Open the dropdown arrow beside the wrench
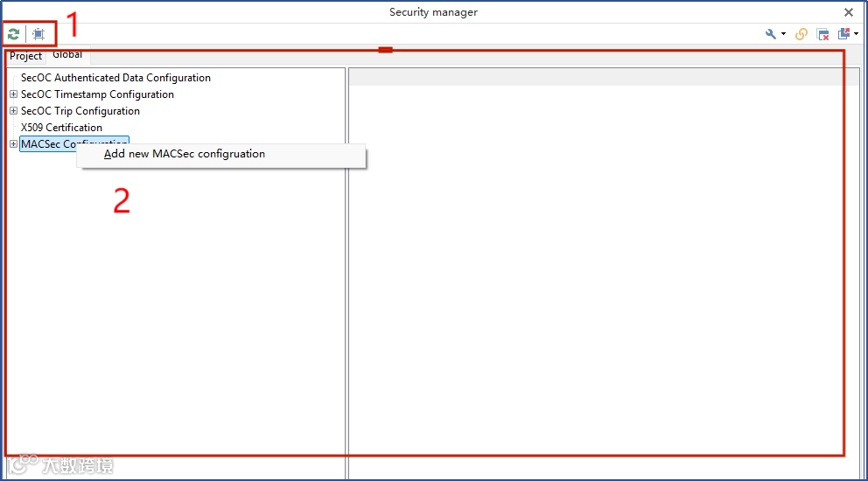Screen dimensions: 868x481 click(783, 34)
